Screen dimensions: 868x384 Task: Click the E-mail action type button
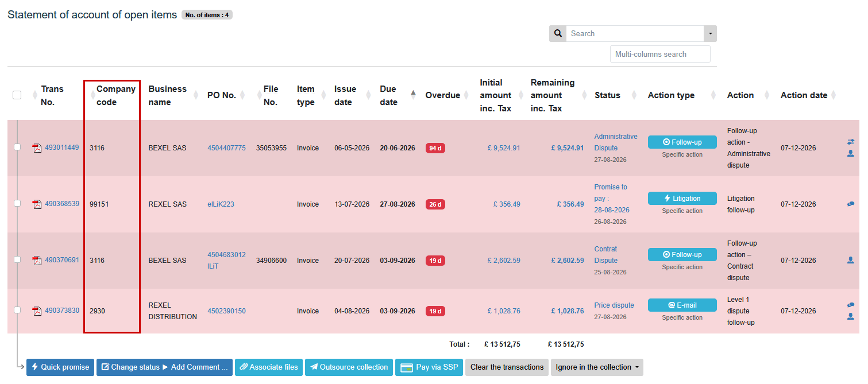click(682, 305)
